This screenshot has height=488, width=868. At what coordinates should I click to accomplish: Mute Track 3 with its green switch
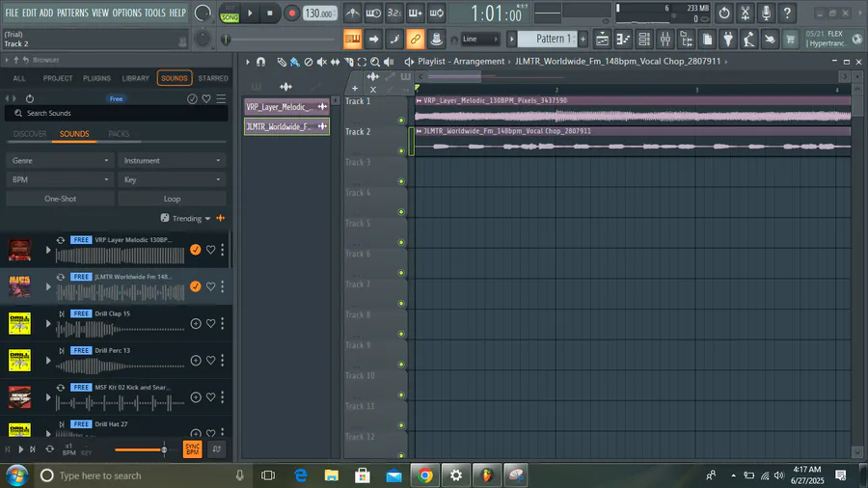[x=401, y=181]
